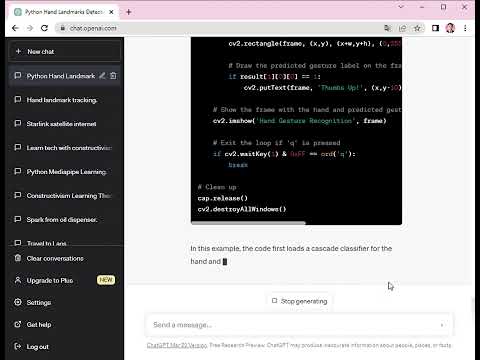Reload the chat.openai.com page
The image size is (480, 360).
coord(44,28)
